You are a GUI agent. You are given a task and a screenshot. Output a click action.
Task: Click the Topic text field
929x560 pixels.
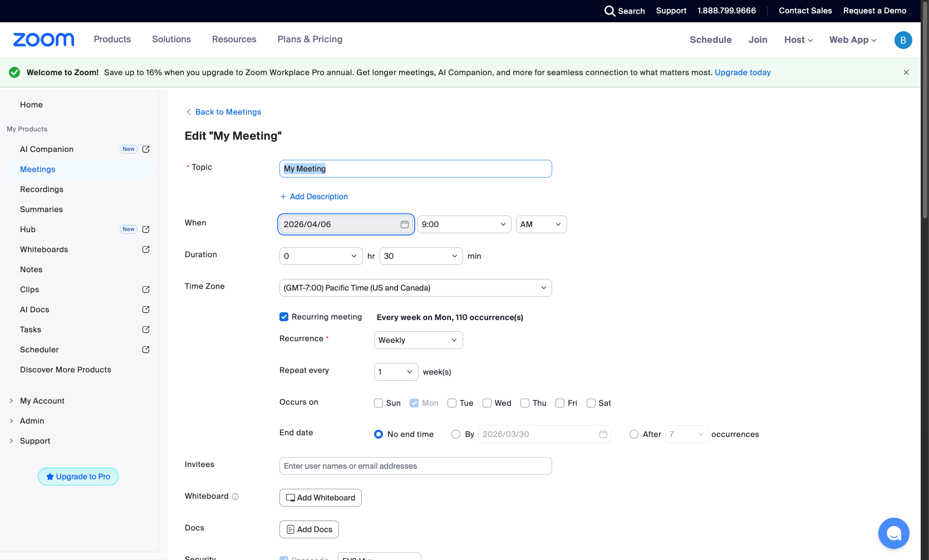pyautogui.click(x=416, y=169)
